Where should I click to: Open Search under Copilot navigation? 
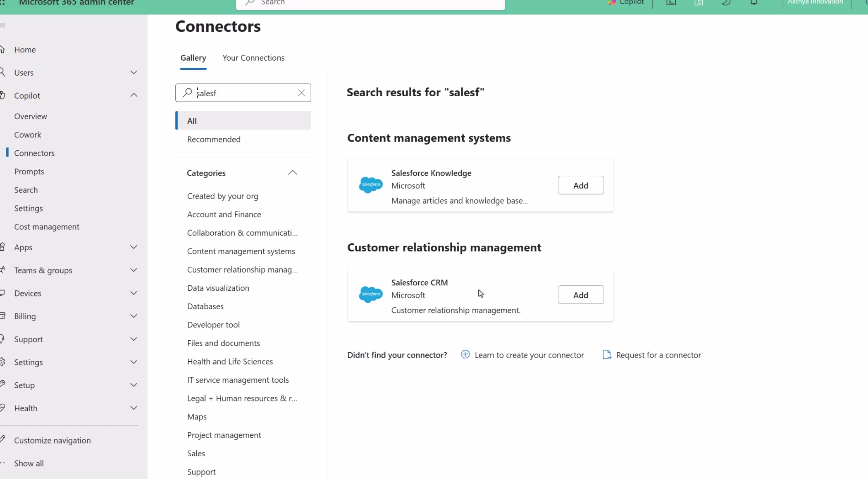(x=26, y=190)
